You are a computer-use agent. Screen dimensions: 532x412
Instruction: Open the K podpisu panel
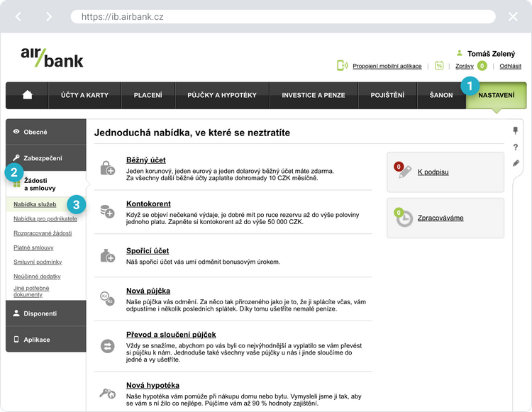(432, 172)
